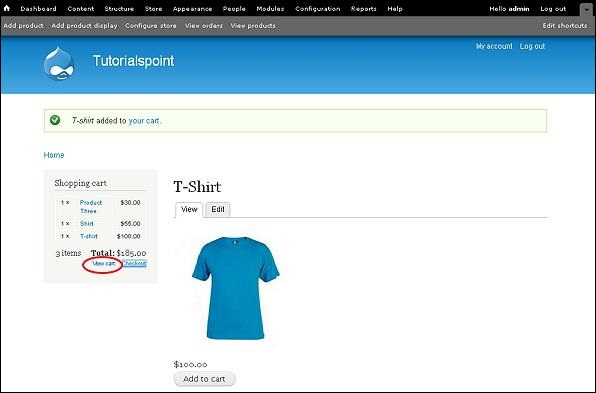Open Configure store shortcut
The image size is (596, 393).
coord(151,25)
